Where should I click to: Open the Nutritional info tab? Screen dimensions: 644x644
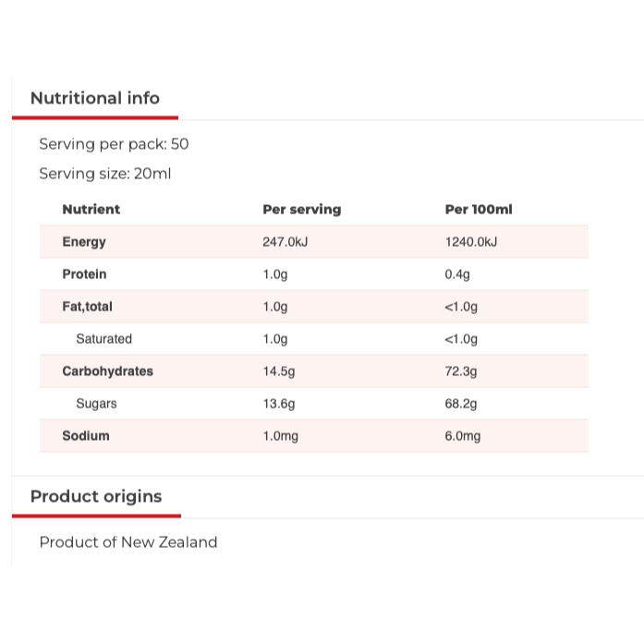point(95,98)
